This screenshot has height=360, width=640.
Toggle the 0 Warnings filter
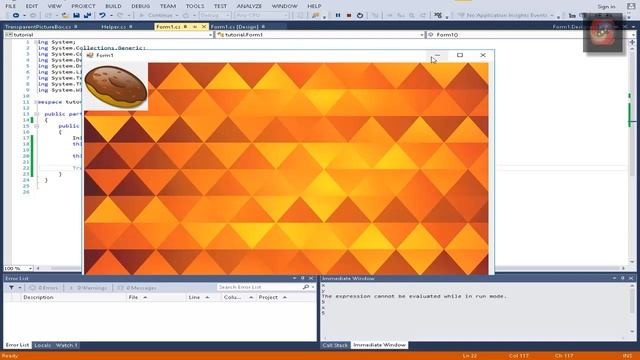click(x=88, y=288)
